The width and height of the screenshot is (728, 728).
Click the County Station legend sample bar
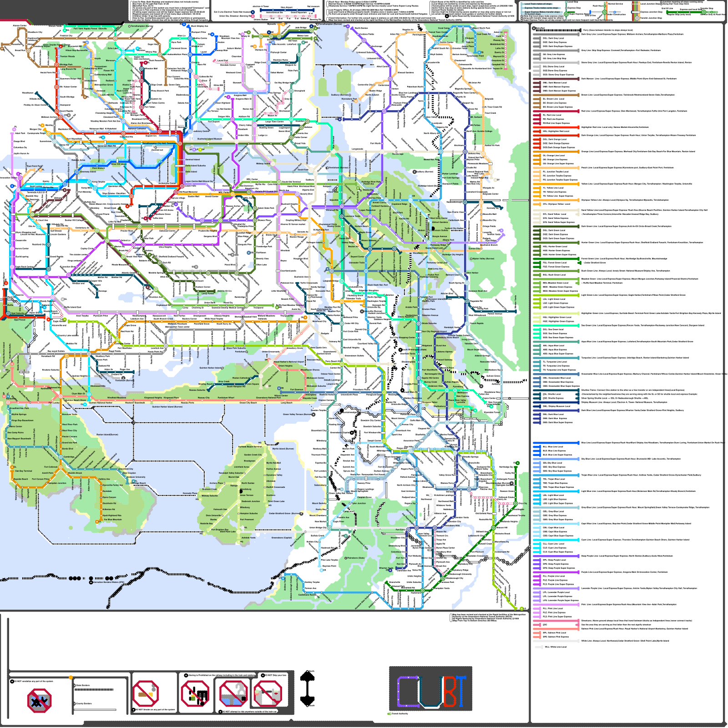96,709
